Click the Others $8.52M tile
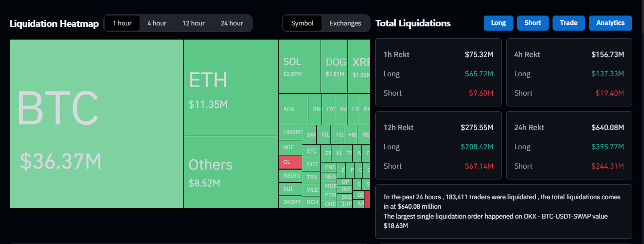The width and height of the screenshot is (644, 244). (x=231, y=172)
